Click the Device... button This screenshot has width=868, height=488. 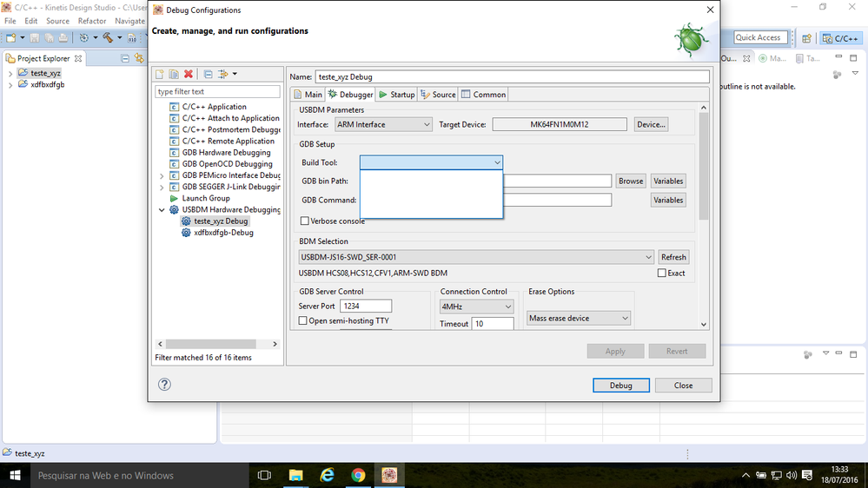coord(651,124)
